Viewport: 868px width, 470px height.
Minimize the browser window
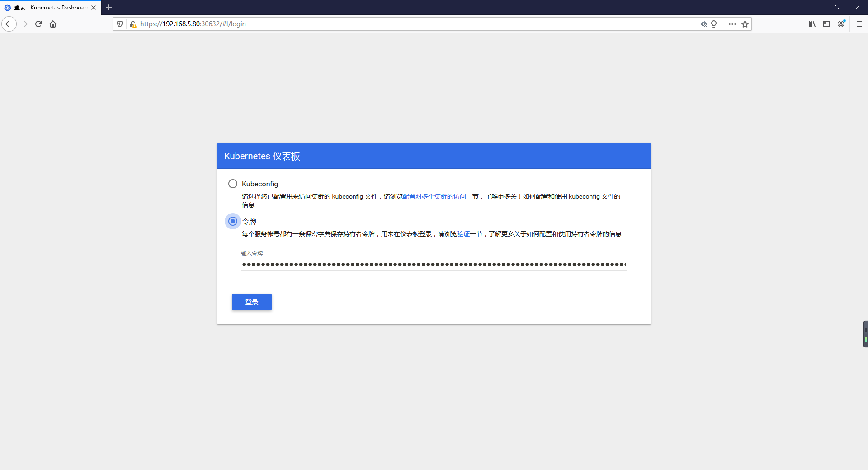pos(816,7)
